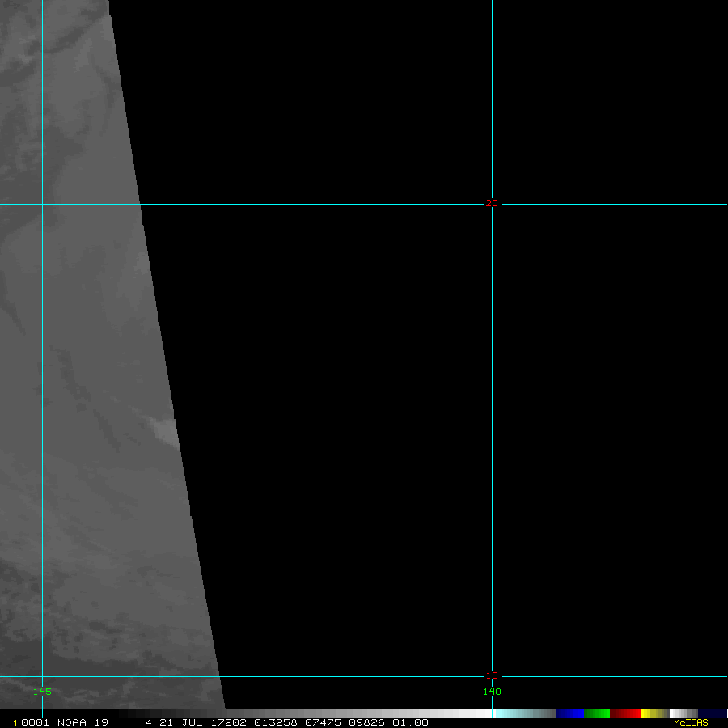
Task: Click the red segment of the color bar
Action: click(x=626, y=713)
